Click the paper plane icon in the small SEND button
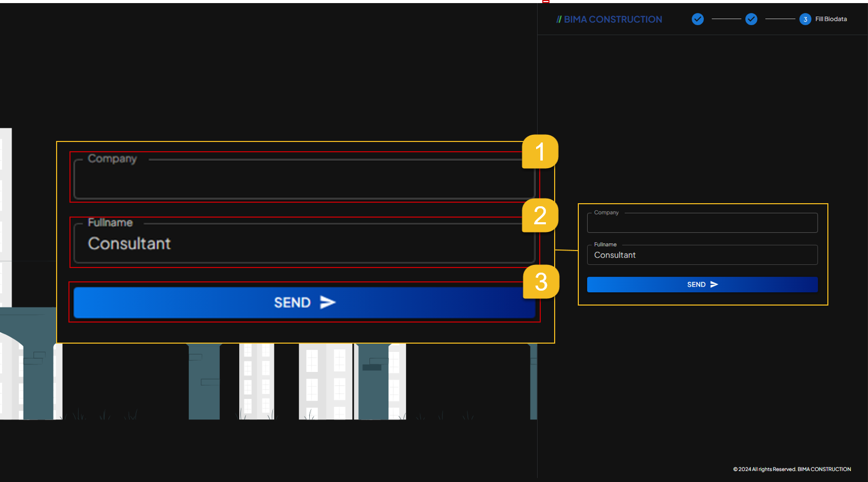This screenshot has width=868, height=482. [714, 284]
